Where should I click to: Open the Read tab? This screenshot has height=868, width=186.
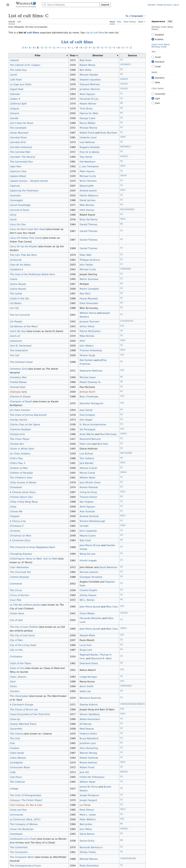tap(112, 22)
